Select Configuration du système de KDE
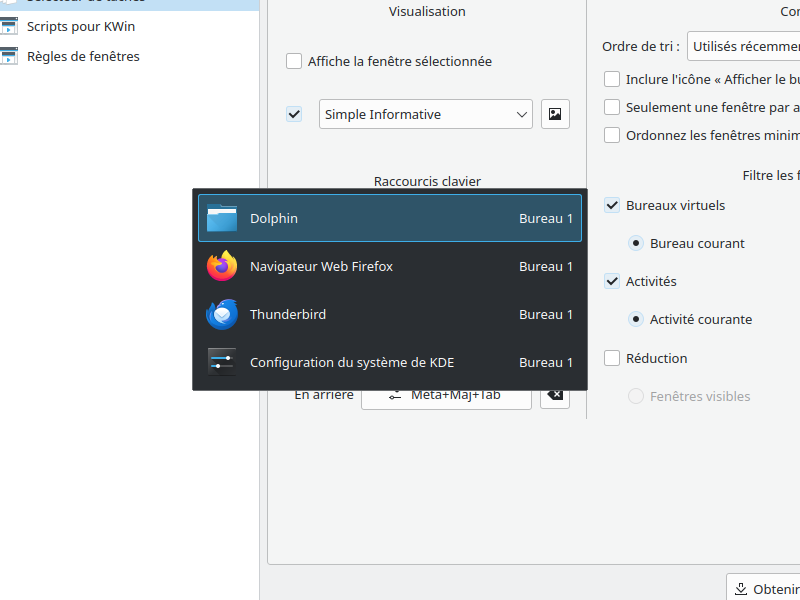 point(390,362)
